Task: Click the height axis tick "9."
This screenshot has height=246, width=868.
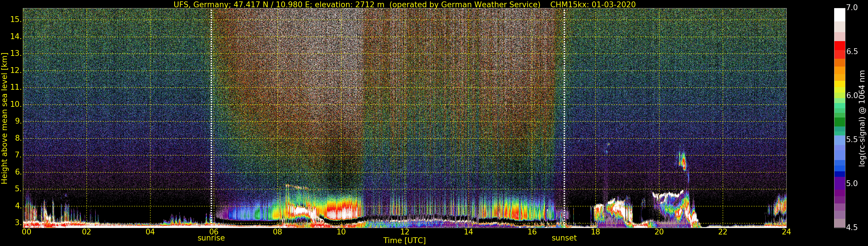Action: 18,121
